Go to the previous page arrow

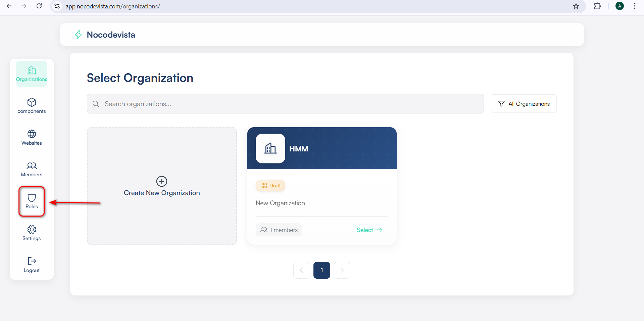click(302, 270)
